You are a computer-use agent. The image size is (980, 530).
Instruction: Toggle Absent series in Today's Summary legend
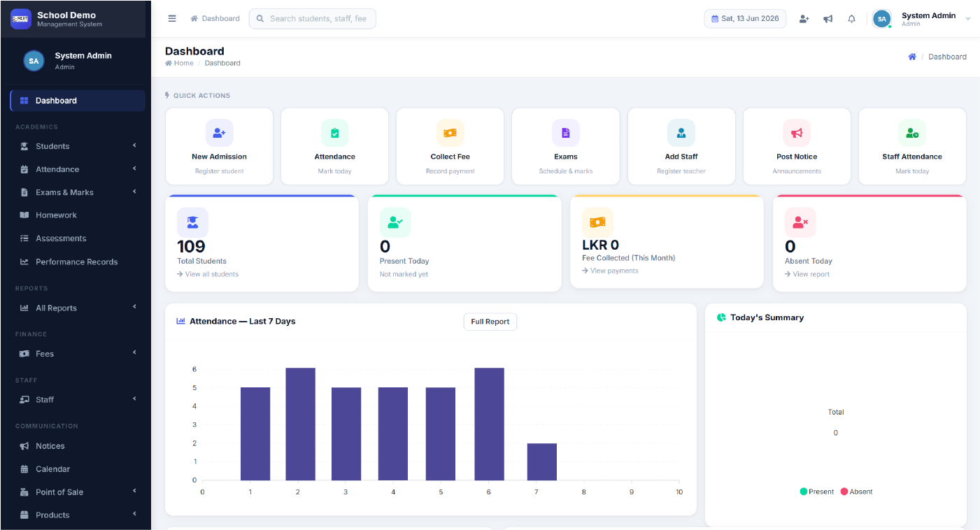[856, 492]
